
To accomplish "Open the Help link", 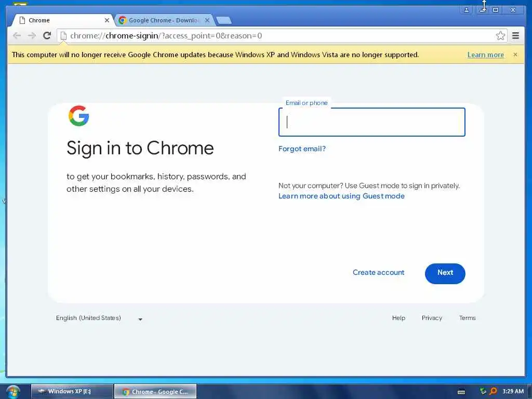I will (x=398, y=318).
